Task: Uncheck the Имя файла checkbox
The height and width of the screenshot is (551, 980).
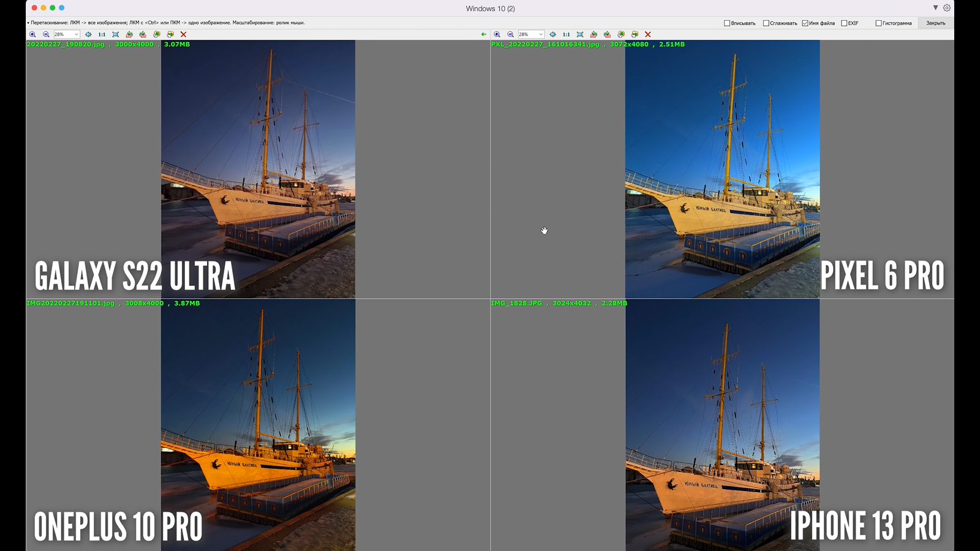Action: tap(805, 23)
